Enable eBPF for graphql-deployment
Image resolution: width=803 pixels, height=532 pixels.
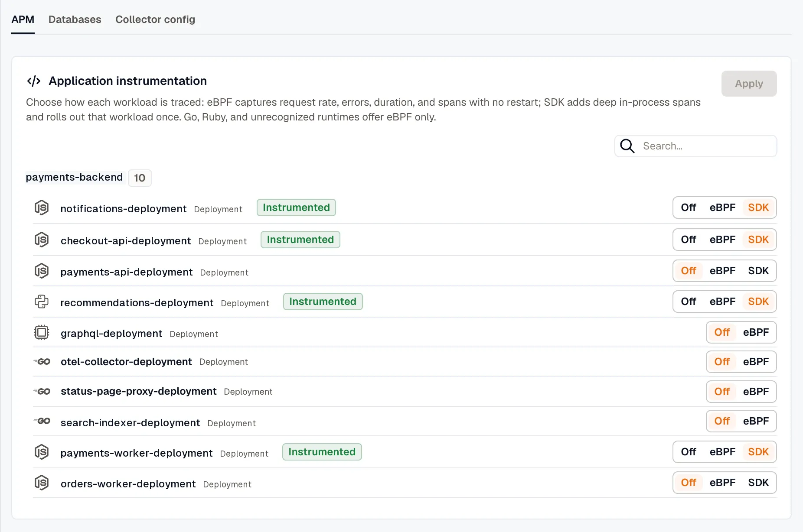pos(756,332)
